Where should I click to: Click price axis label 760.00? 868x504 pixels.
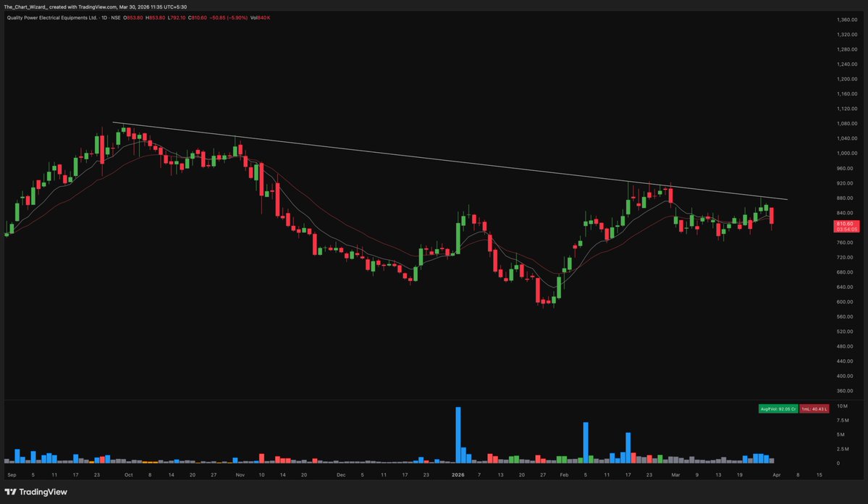(845, 243)
